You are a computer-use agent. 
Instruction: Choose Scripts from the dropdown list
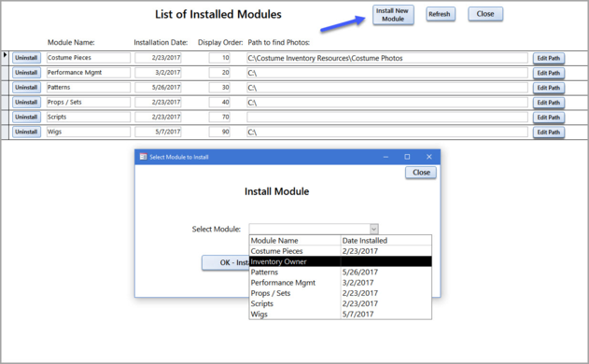[x=341, y=303]
